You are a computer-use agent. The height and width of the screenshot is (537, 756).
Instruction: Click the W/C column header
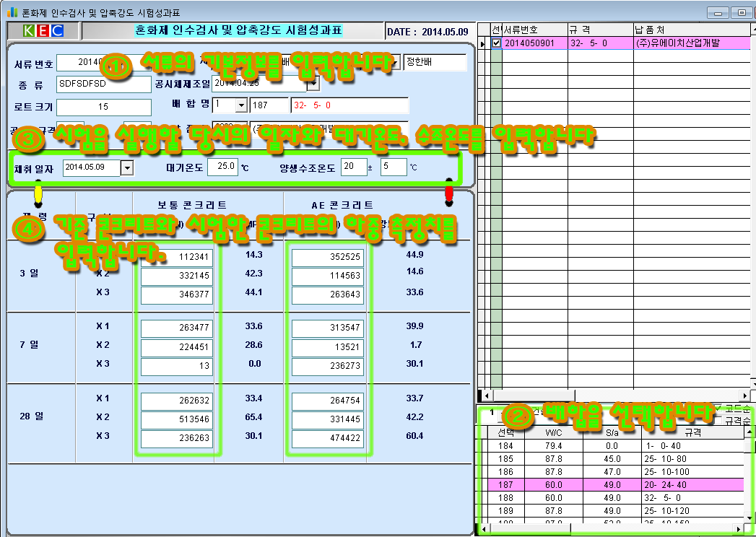pyautogui.click(x=554, y=432)
